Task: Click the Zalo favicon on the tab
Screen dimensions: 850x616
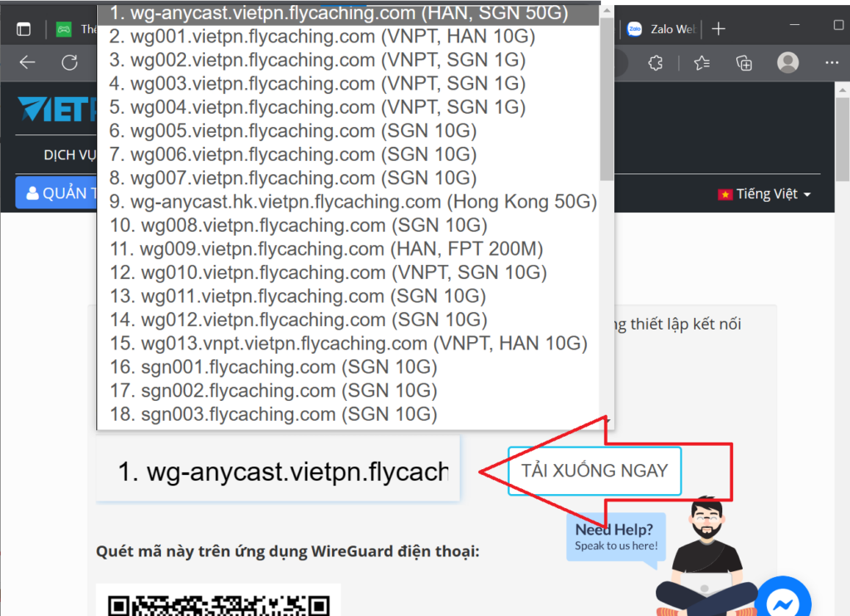Action: (x=634, y=29)
